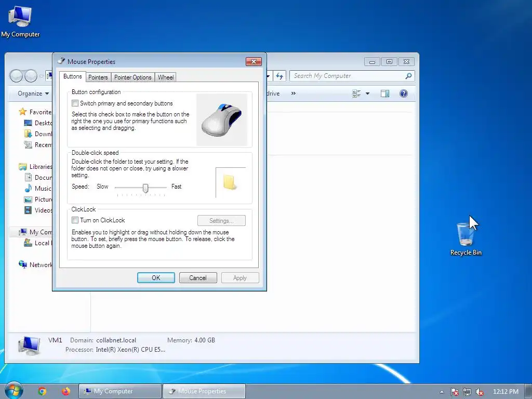Open Videos library in sidebar
The image size is (532, 399).
click(38, 210)
